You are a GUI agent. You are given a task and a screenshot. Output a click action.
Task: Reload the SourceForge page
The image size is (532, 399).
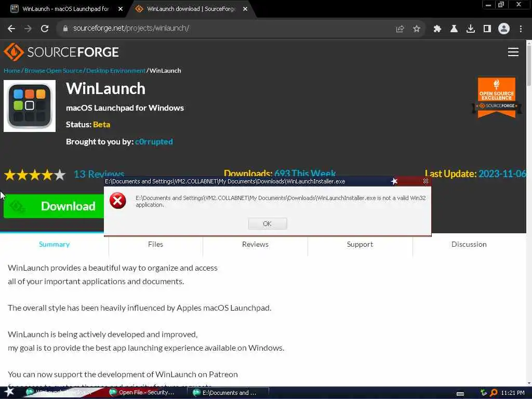(45, 29)
